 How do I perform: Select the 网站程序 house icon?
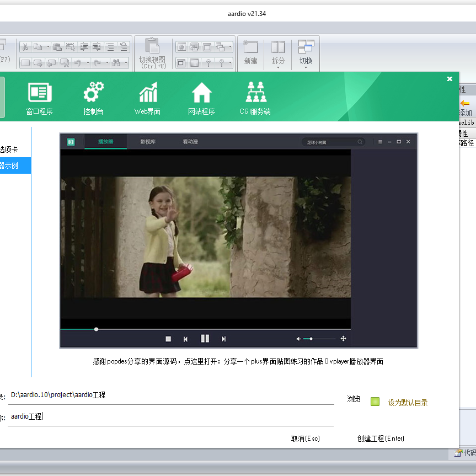click(x=201, y=93)
